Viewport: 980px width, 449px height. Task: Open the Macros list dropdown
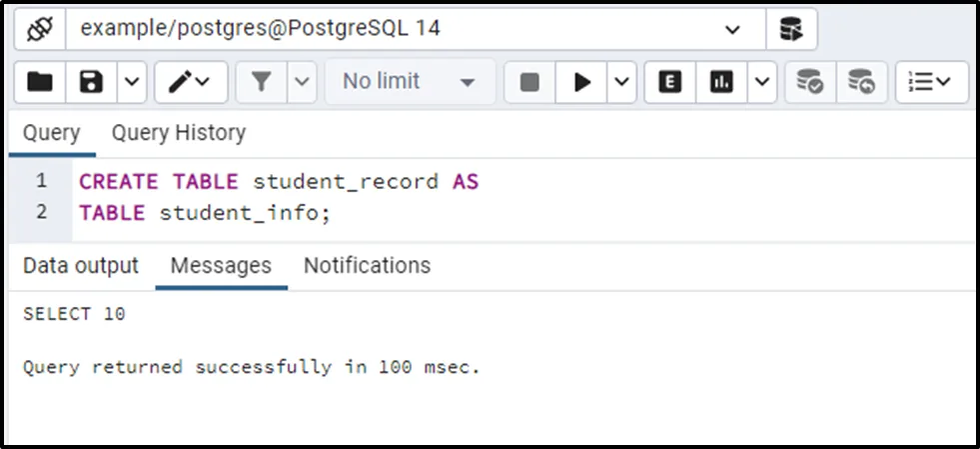pos(931,82)
